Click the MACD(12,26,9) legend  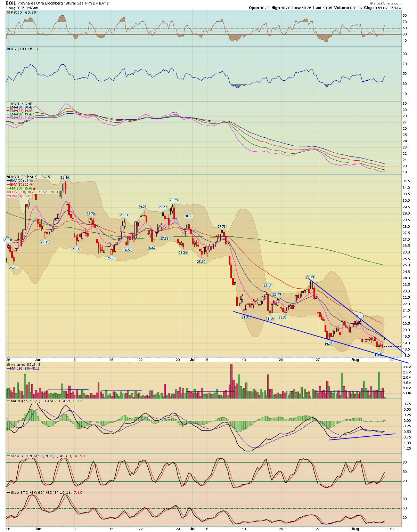click(46, 401)
